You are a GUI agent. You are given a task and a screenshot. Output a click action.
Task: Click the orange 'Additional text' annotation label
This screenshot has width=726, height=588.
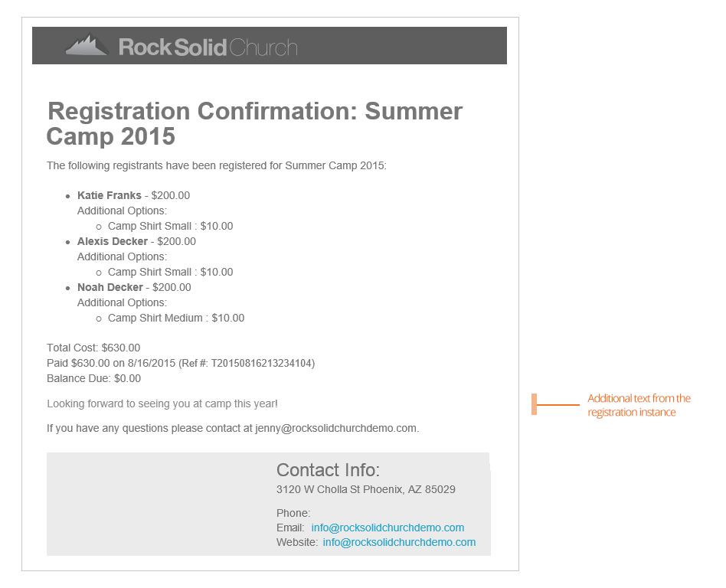(x=639, y=405)
